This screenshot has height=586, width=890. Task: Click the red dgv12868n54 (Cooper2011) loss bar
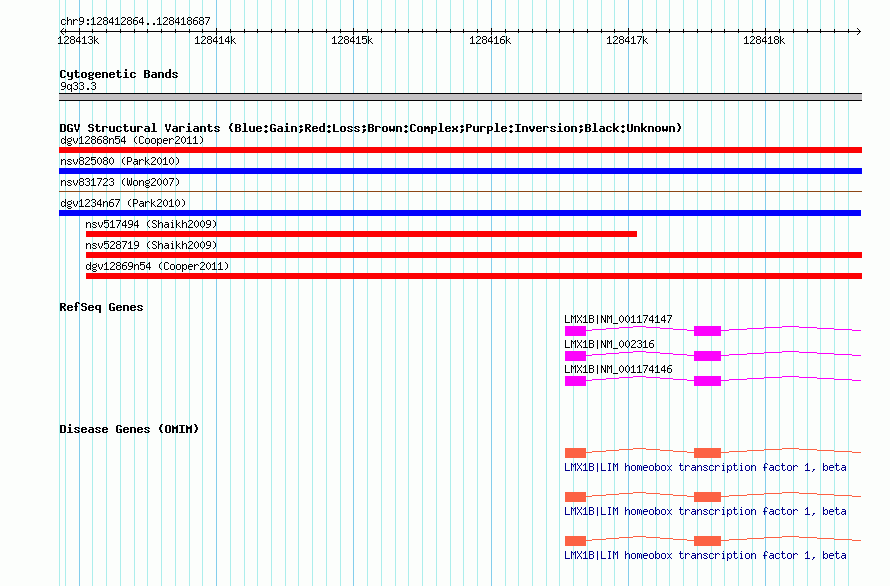[x=460, y=150]
